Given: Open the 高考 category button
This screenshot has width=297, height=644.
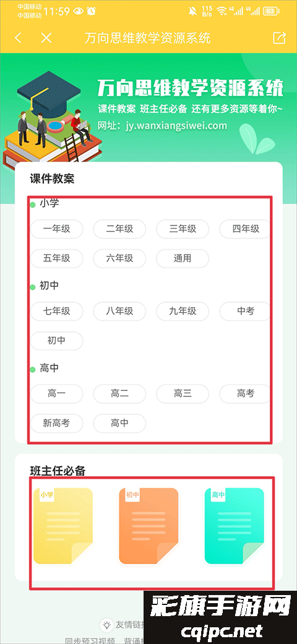Looking at the screenshot, I should 245,394.
